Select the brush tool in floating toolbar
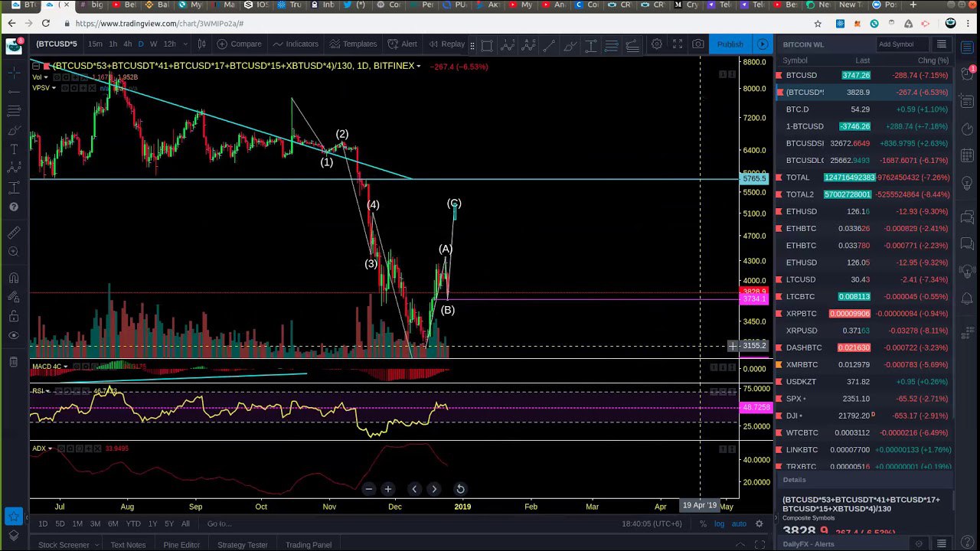The width and height of the screenshot is (980, 551). (570, 46)
